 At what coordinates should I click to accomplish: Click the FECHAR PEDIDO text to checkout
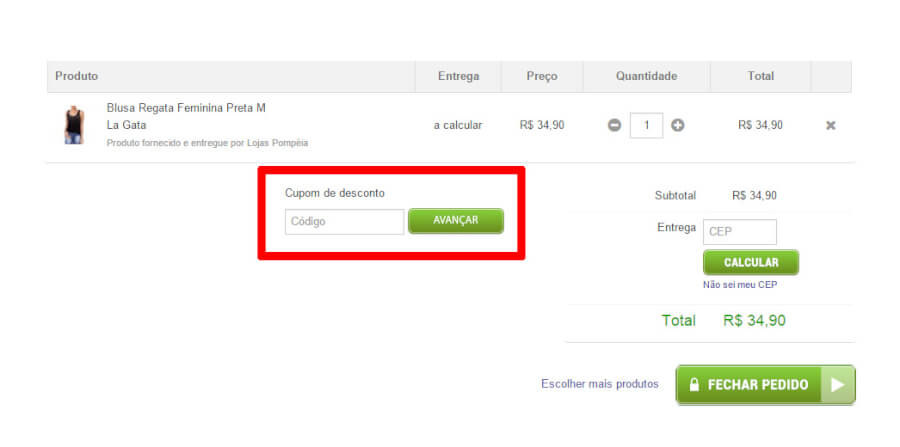click(x=757, y=385)
